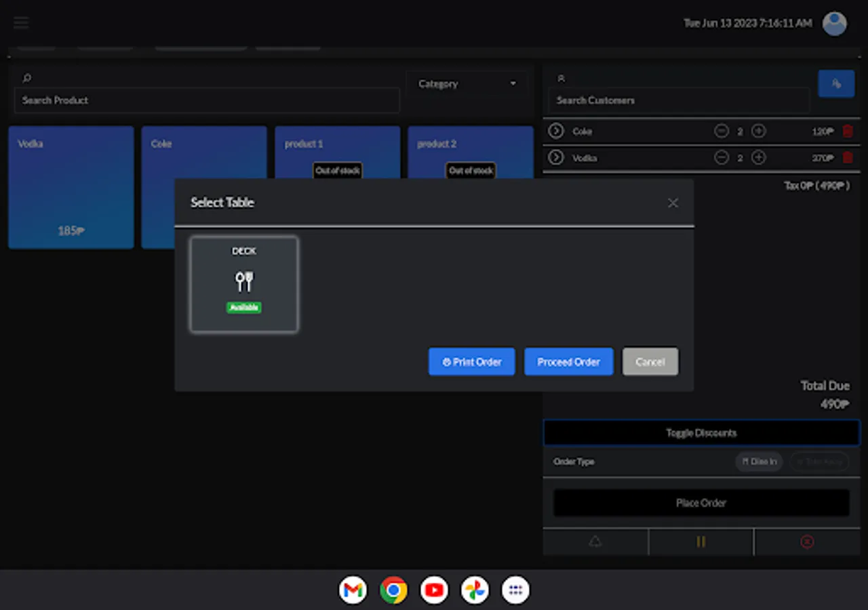Click the Search Product field
Viewport: 868px width, 610px height.
pos(207,100)
